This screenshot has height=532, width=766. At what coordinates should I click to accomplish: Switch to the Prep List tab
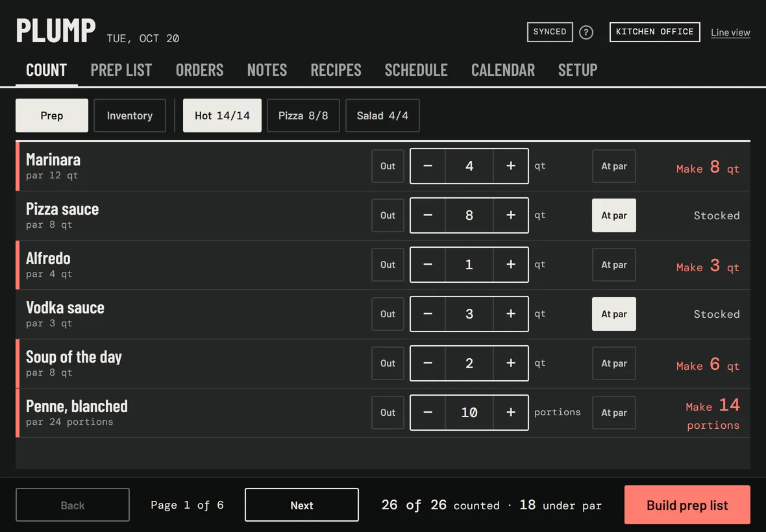click(121, 70)
